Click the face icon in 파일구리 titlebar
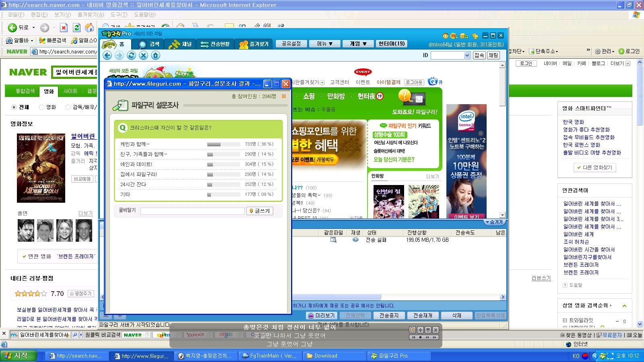 (x=445, y=36)
